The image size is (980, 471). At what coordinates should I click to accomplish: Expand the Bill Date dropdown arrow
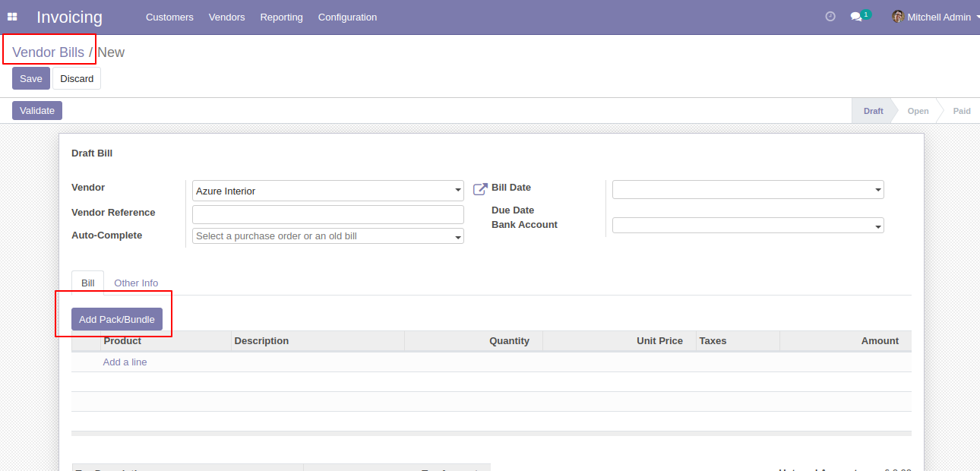tap(878, 190)
